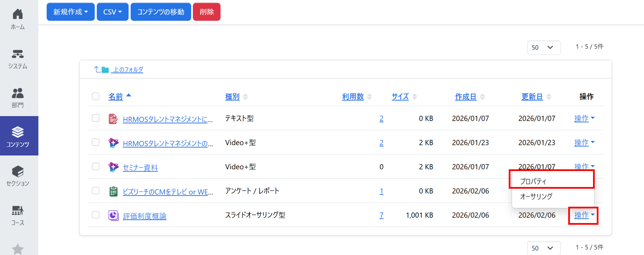Open the 部門 people icon
Viewport: 644px width, 255px height.
pyautogui.click(x=18, y=93)
